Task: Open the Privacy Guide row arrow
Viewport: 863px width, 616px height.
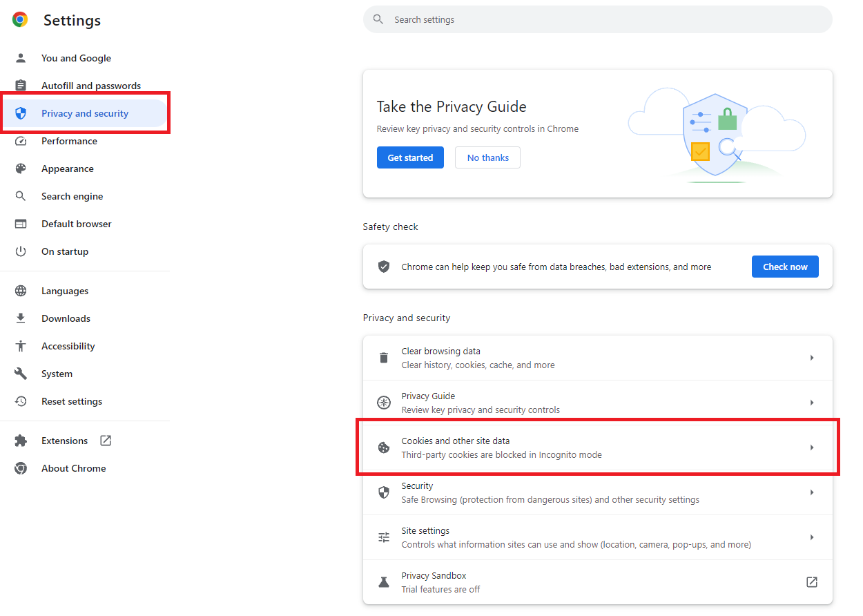Action: pyautogui.click(x=812, y=403)
